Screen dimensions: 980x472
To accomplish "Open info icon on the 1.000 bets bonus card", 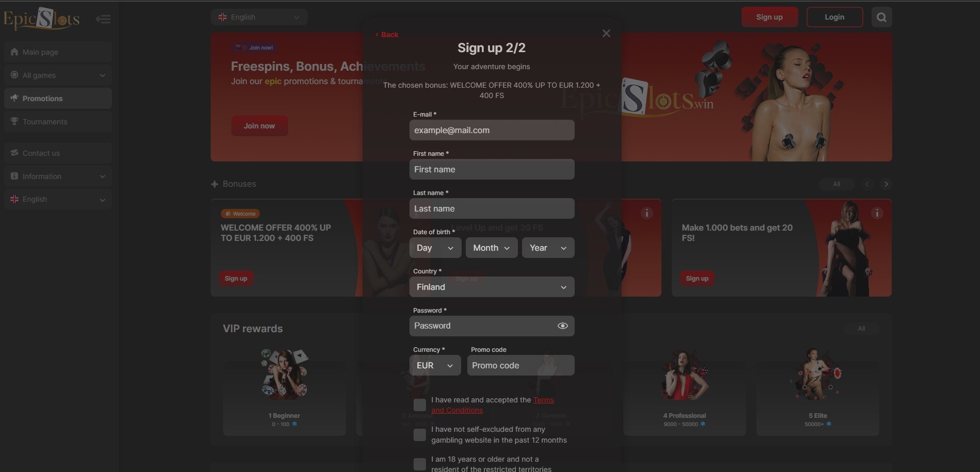I will pos(877,213).
